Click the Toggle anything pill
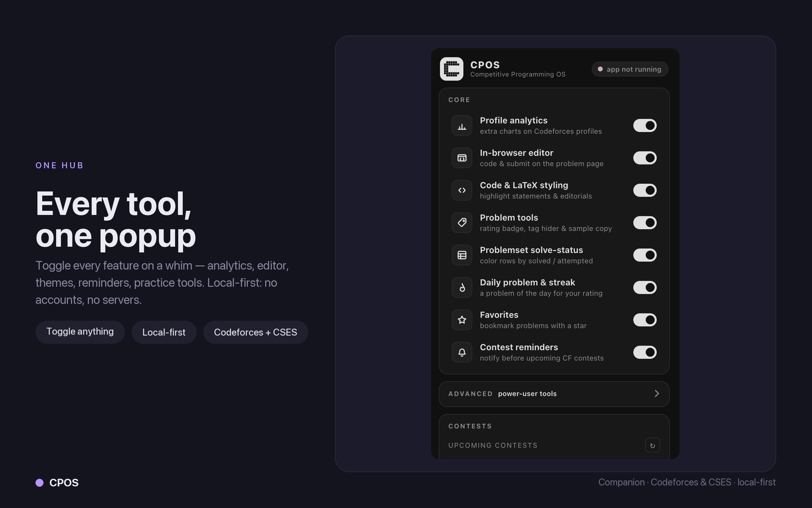The height and width of the screenshot is (508, 812). [80, 332]
